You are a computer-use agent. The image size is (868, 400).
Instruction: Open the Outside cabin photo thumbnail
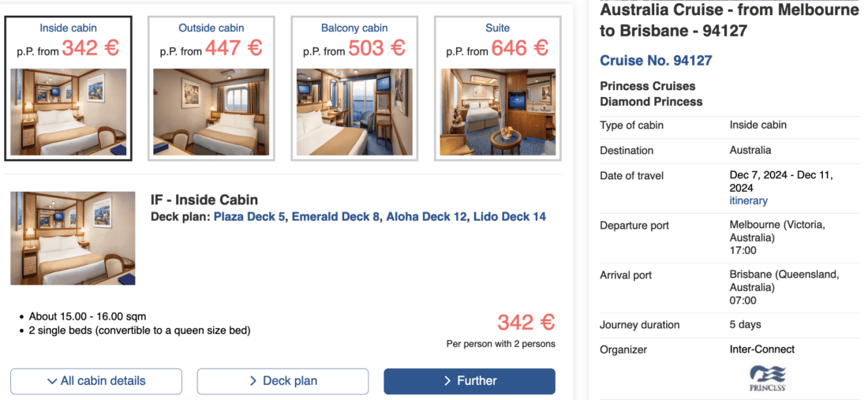click(x=211, y=111)
